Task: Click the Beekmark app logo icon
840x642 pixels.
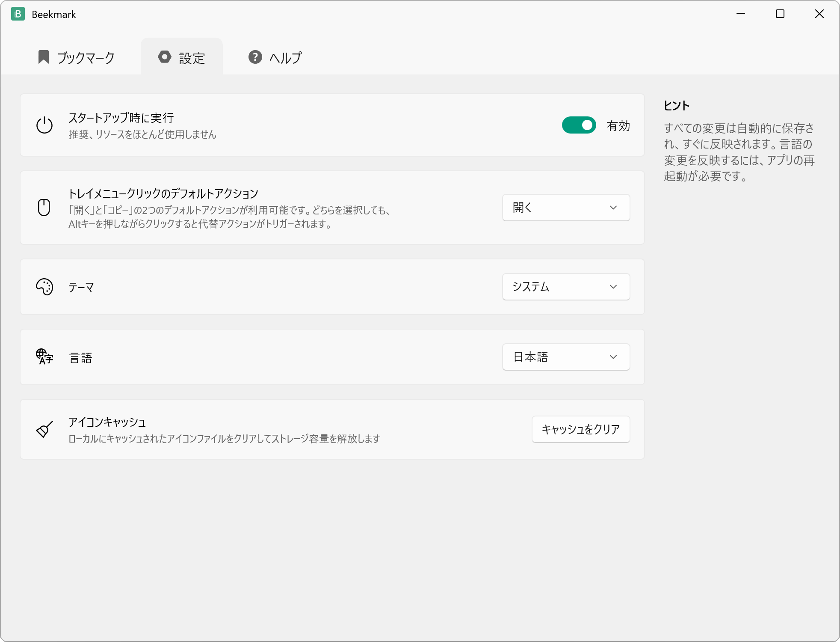Action: tap(18, 14)
